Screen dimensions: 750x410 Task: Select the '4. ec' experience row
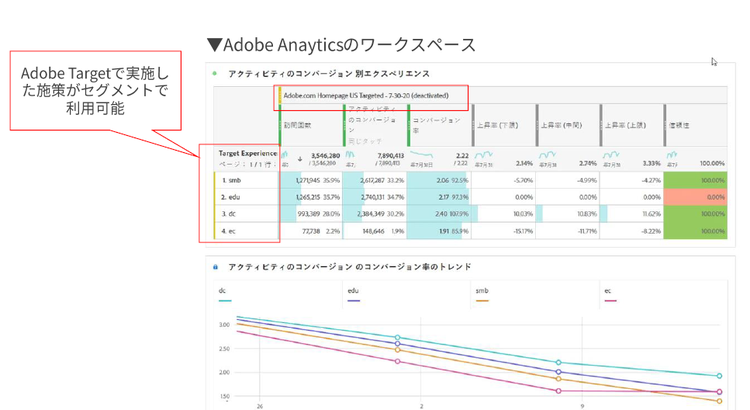pyautogui.click(x=247, y=231)
